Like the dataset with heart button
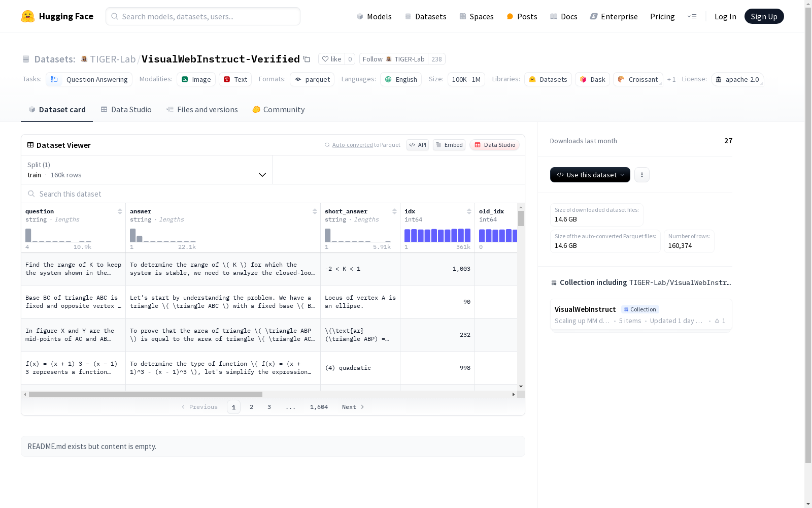This screenshot has width=812, height=508. 332,59
